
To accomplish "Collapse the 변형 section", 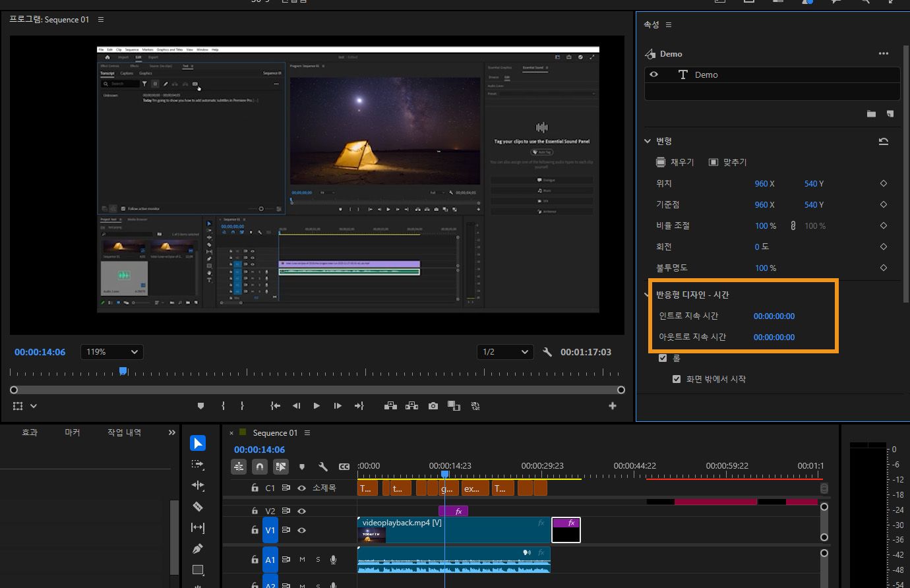I will pyautogui.click(x=648, y=141).
